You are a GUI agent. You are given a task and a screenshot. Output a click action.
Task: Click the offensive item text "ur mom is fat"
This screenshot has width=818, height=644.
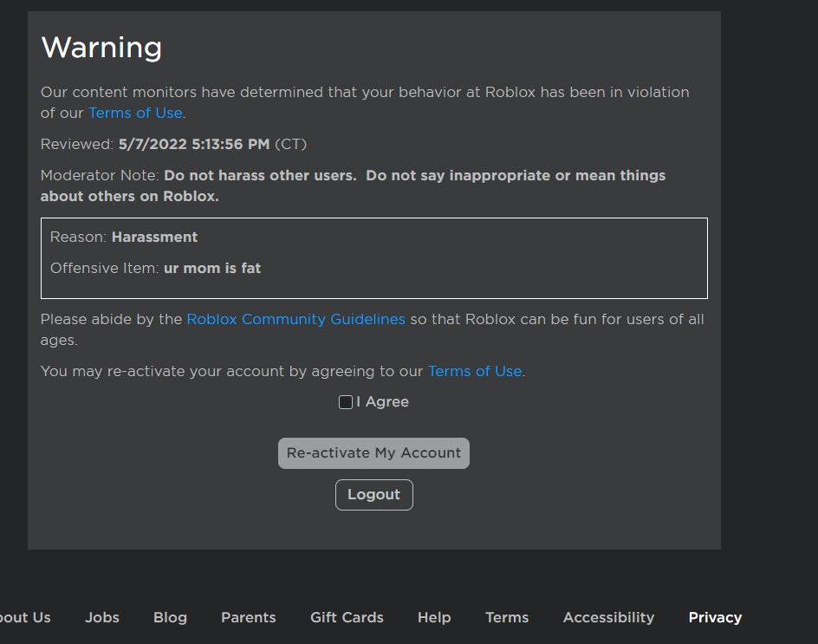click(x=212, y=268)
